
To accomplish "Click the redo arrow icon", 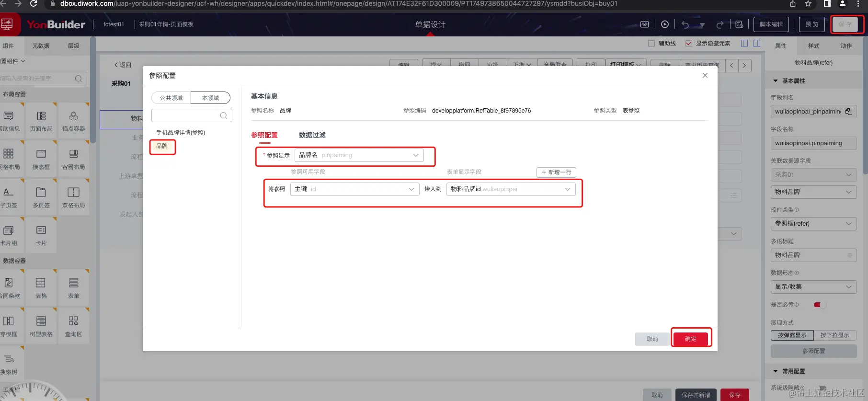I will (720, 24).
